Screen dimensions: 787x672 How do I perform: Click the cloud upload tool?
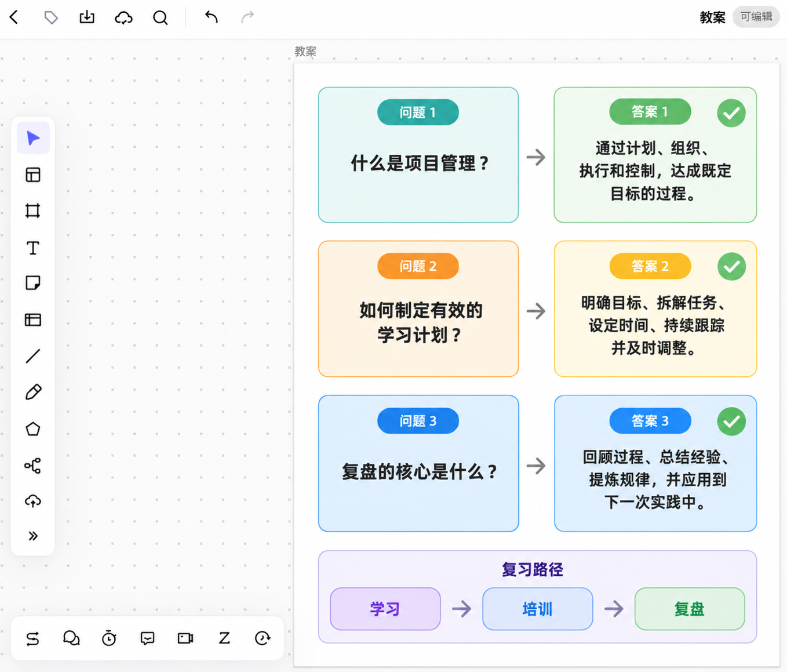click(33, 501)
